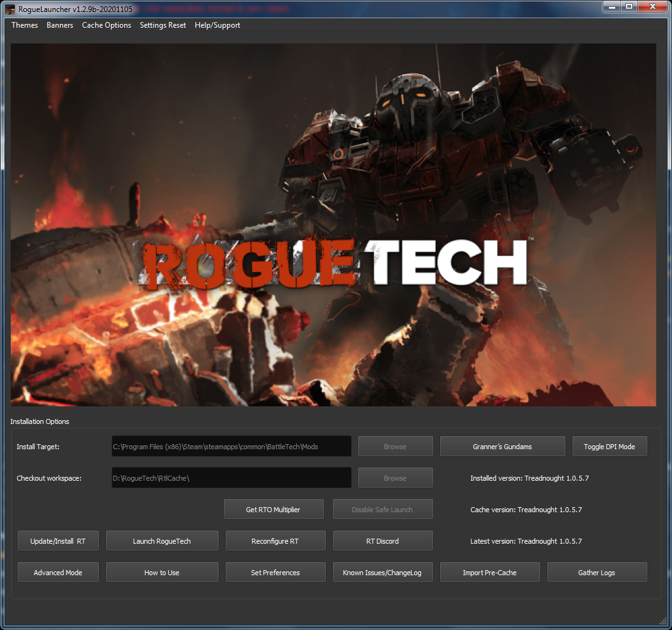This screenshot has height=630, width=672.
Task: Open RT Discord
Action: (x=382, y=541)
